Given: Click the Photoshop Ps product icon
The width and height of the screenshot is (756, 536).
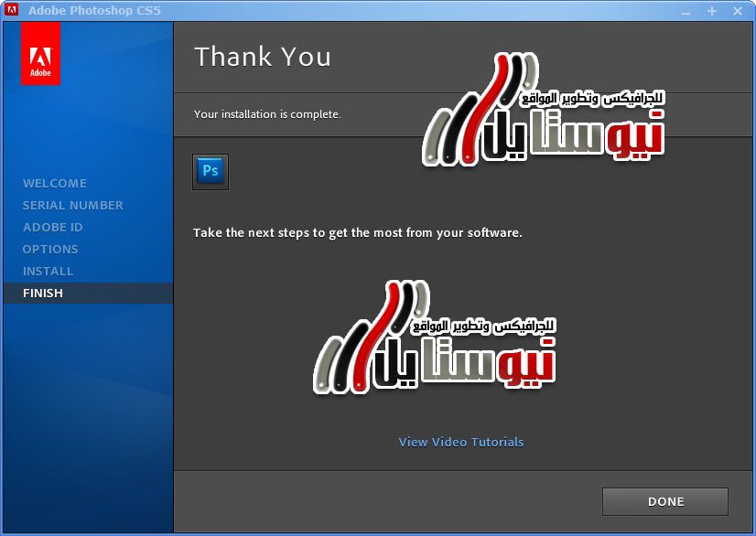Looking at the screenshot, I should [x=211, y=172].
